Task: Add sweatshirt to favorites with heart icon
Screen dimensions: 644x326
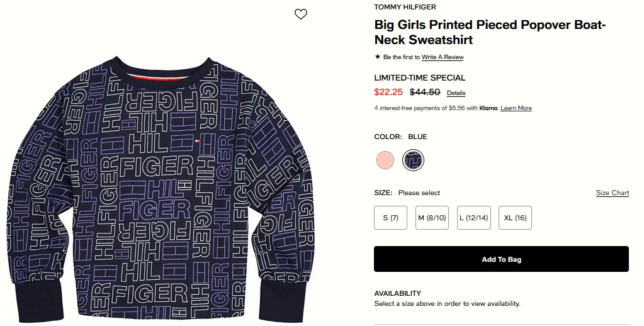Action: 301,14
